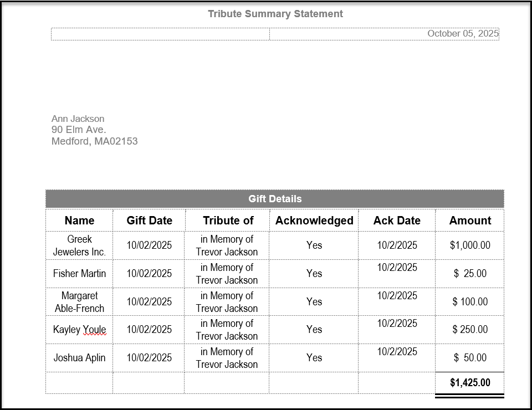The height and width of the screenshot is (410, 532).
Task: Click Ack Date in Kayley Youle row
Action: tap(397, 330)
